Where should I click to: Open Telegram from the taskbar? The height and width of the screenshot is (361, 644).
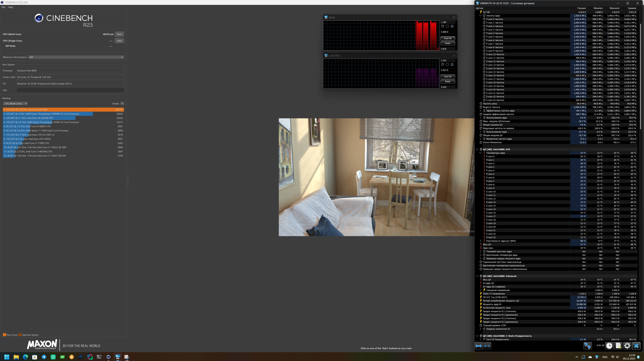coord(44,357)
